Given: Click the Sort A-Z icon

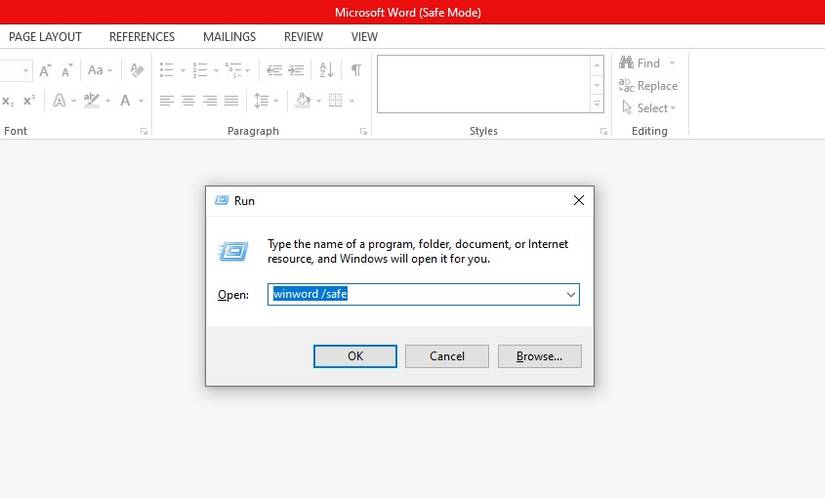Looking at the screenshot, I should click(x=326, y=70).
